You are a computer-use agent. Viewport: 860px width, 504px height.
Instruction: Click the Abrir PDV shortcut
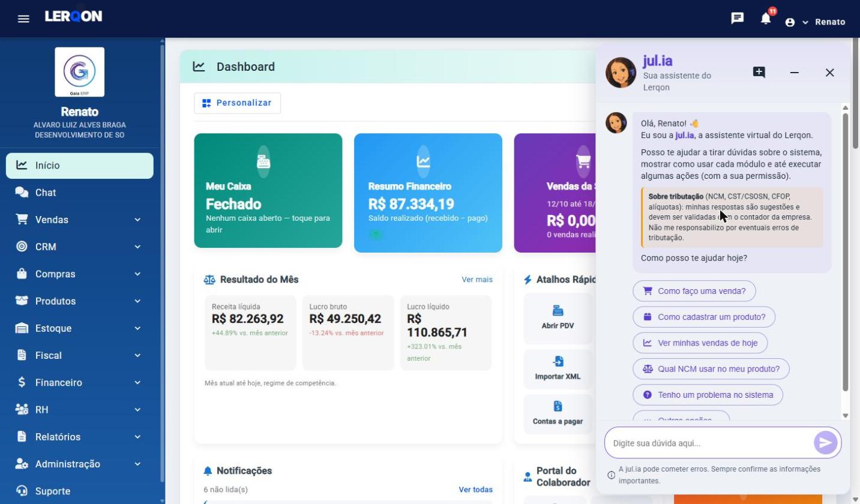[558, 319]
